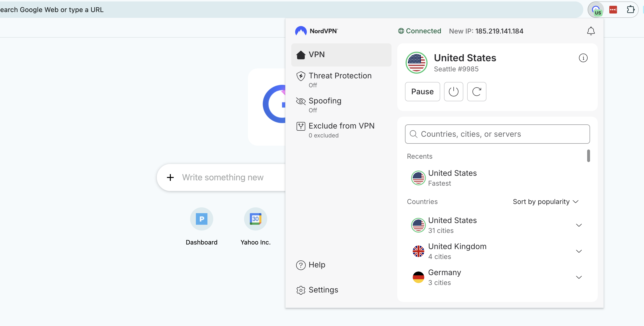The height and width of the screenshot is (326, 644).
Task: Expand the United States 31 cities list
Action: [579, 225]
